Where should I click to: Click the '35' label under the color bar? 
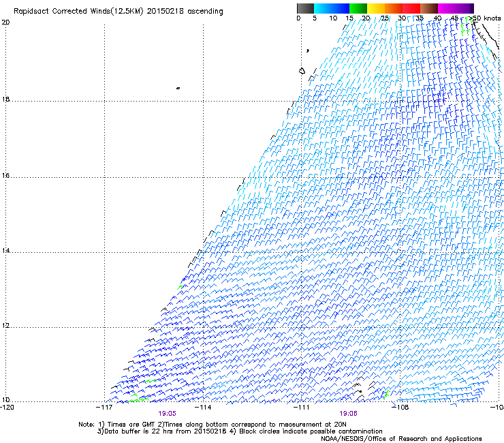click(420, 18)
